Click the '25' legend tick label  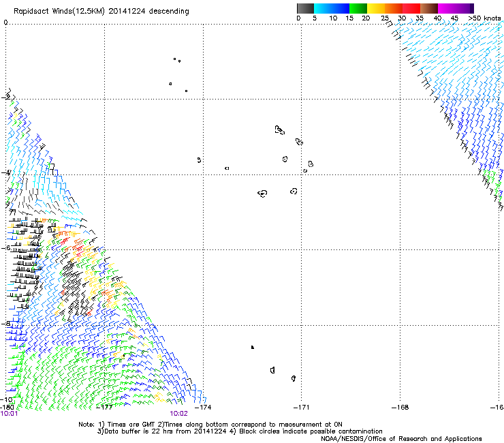[x=385, y=18]
